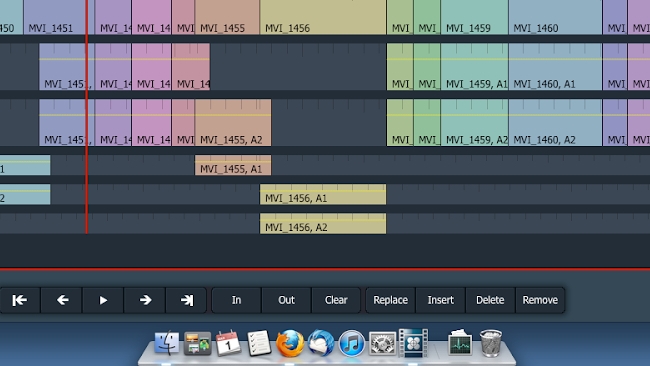Viewport: 650px width, 366px height.
Task: Mark an Out point
Action: 286,300
